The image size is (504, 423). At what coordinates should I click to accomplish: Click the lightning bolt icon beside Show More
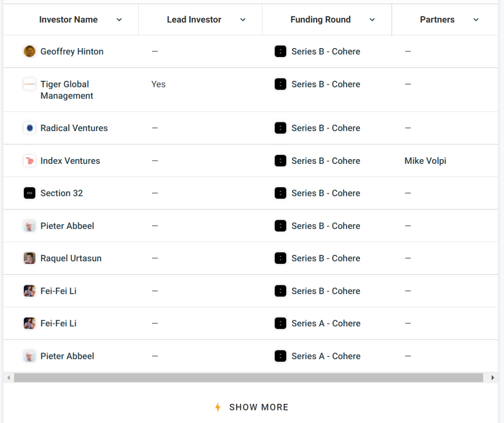coord(218,407)
